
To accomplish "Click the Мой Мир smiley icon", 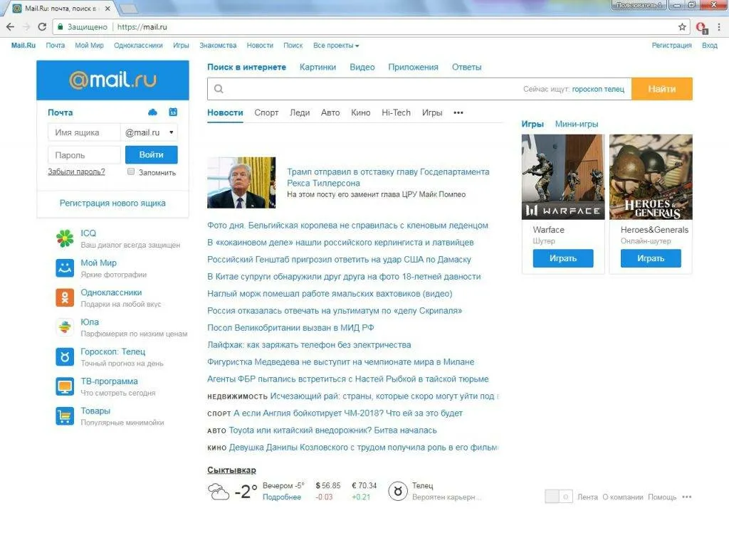I will coord(65,268).
